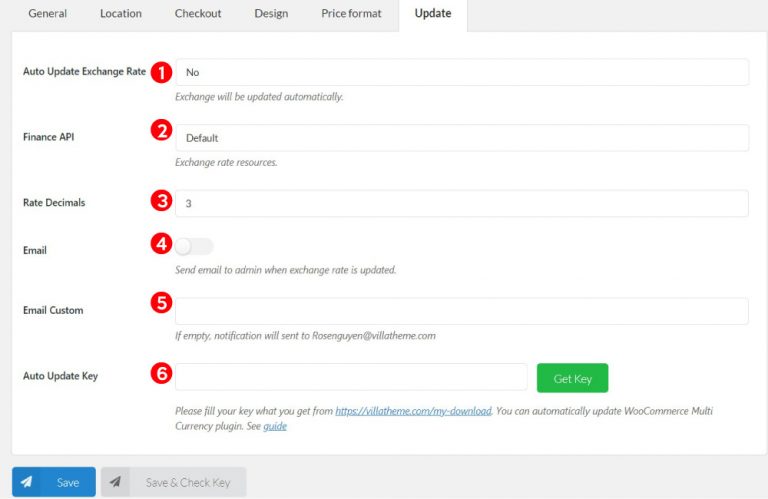Click the red number 1 marker
Image resolution: width=768 pixels, height=499 pixels.
[x=161, y=72]
